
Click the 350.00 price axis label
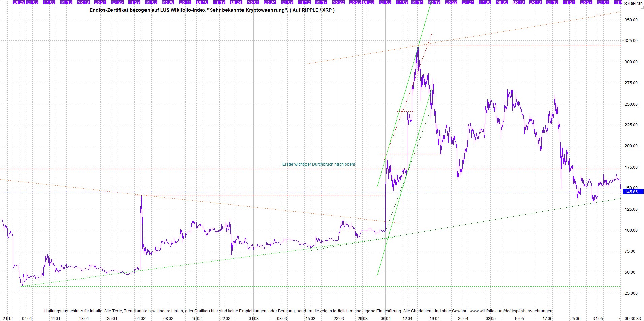point(631,20)
